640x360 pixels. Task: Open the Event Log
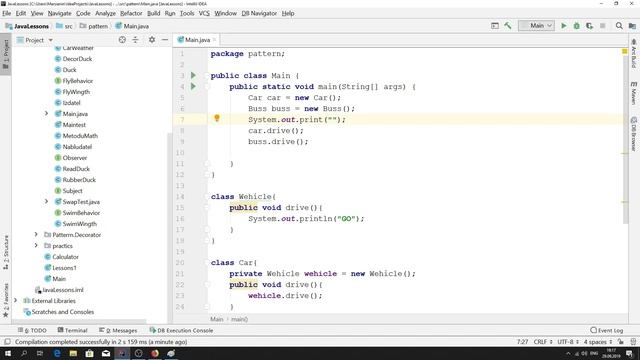[x=607, y=330]
